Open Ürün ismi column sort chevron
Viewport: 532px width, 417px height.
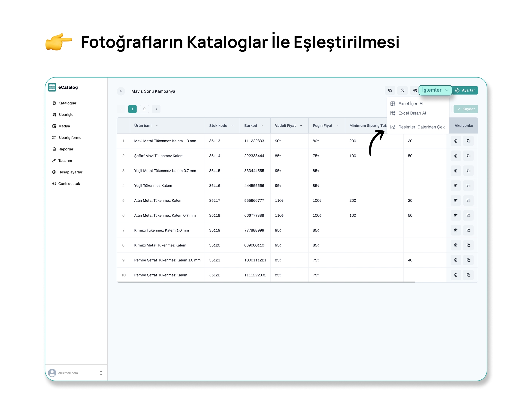[x=157, y=126]
